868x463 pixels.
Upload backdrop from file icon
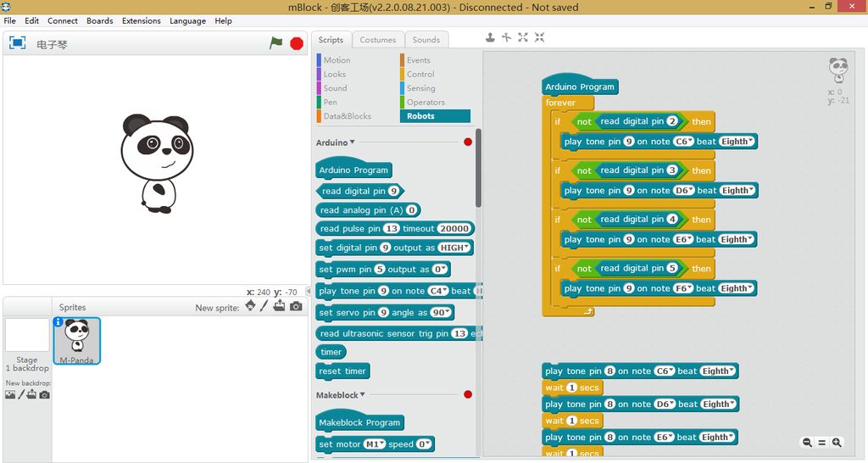click(x=31, y=394)
